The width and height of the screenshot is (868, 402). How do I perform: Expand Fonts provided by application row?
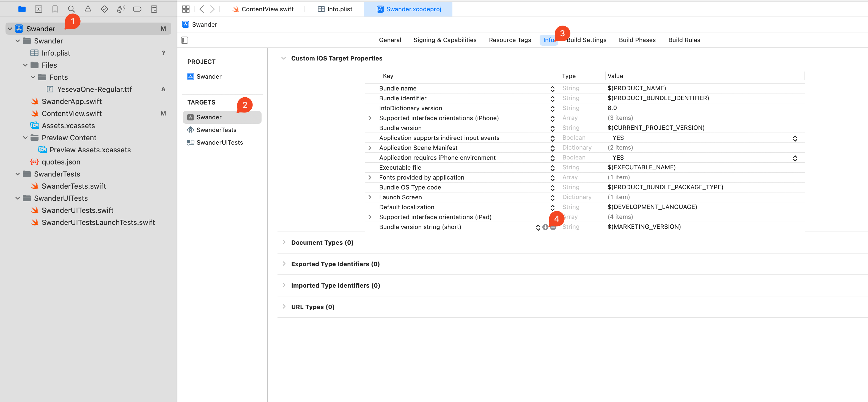pos(370,178)
